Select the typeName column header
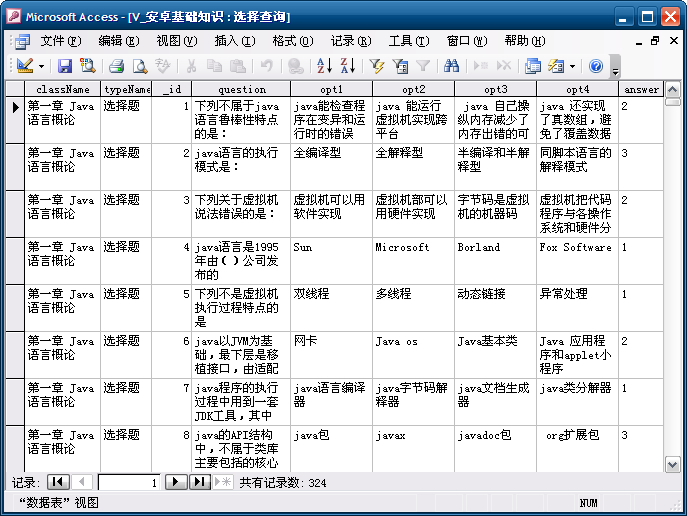Viewport: 687px width, 516px height. pos(126,89)
